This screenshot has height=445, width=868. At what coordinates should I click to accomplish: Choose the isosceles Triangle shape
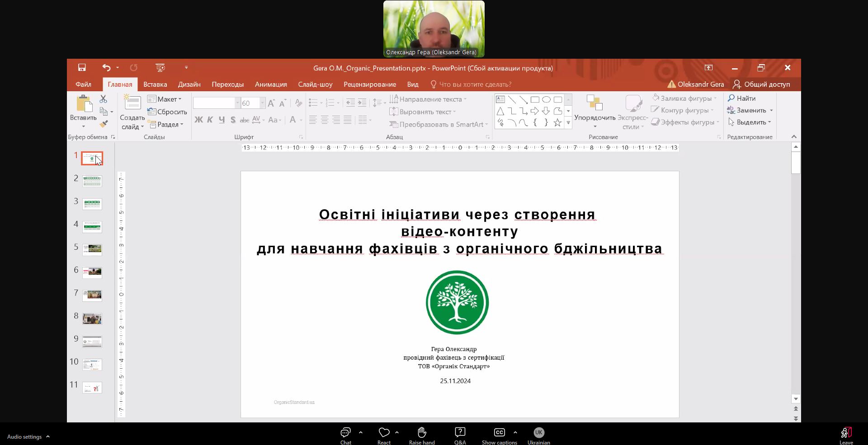coord(500,111)
